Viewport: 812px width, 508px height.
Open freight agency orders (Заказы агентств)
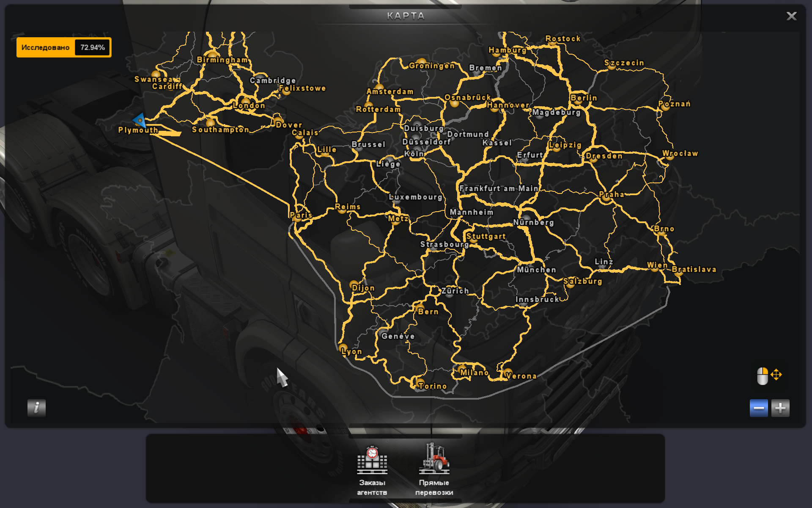click(372, 470)
